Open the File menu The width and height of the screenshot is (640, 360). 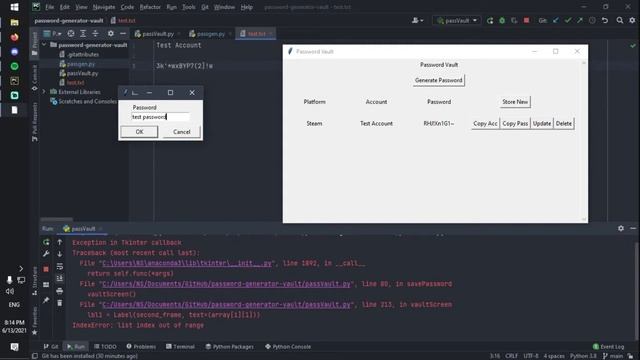49,7
